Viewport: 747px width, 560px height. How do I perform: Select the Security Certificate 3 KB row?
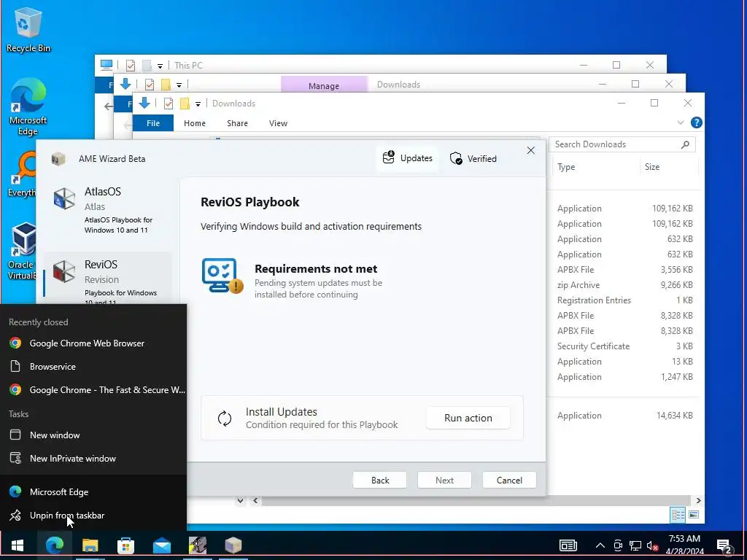point(625,346)
